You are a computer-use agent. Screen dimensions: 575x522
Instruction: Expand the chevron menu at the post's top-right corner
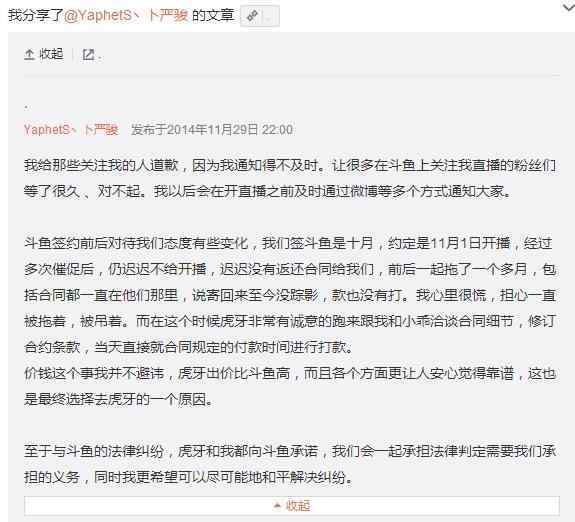pyautogui.click(x=569, y=7)
